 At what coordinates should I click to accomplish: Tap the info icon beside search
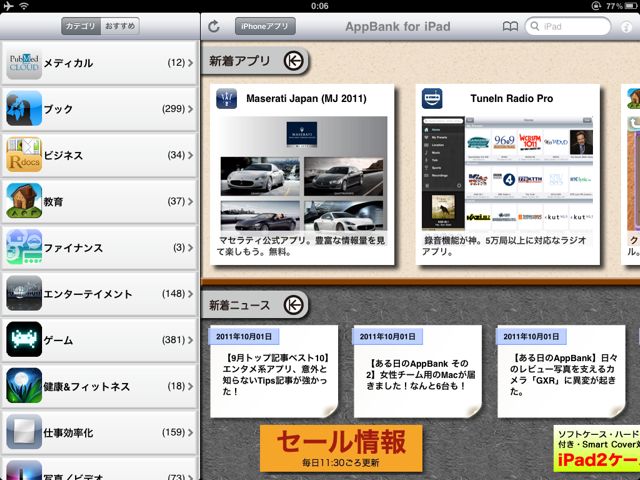pos(626,27)
